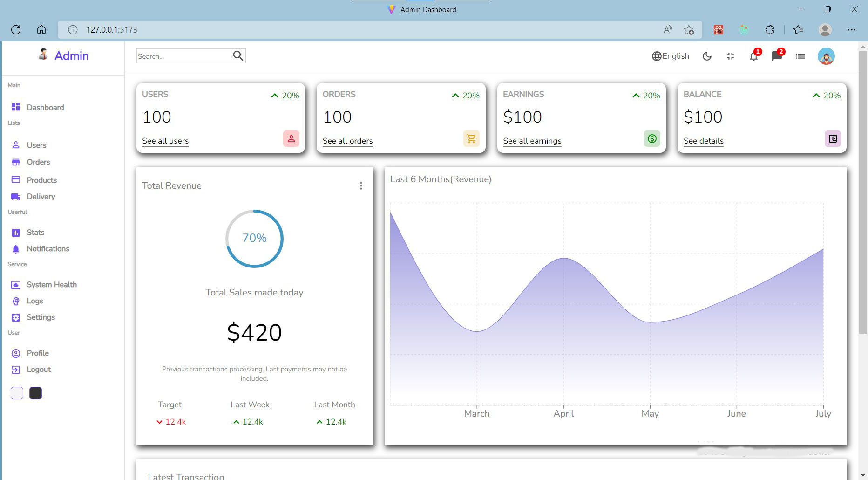Click Logout in the sidebar
The height and width of the screenshot is (480, 868).
[x=31, y=370]
